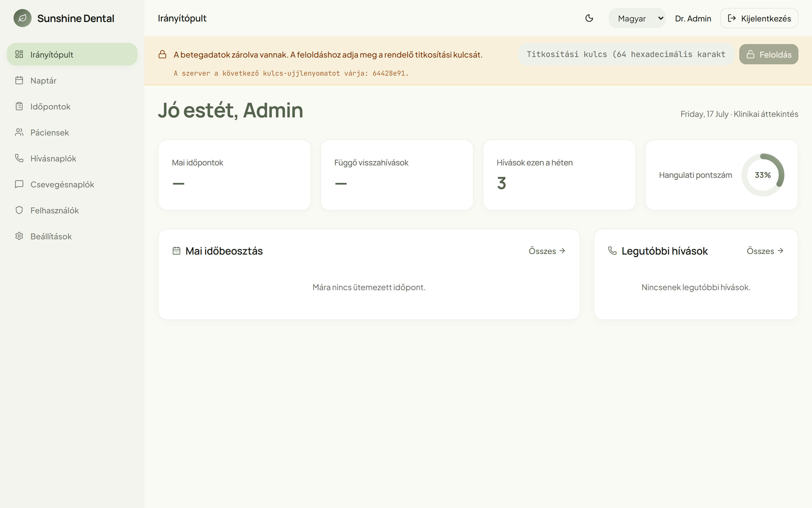
Task: Open Irányítópult in the sidebar
Action: 72,54
